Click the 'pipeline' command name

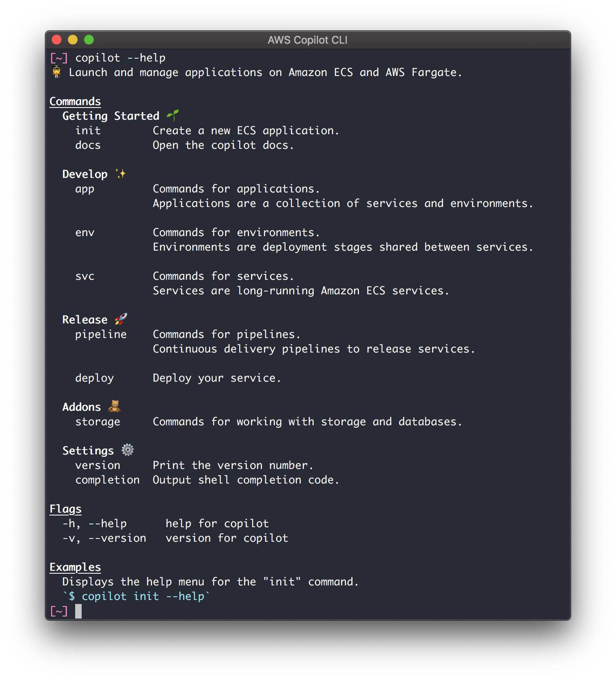(x=101, y=335)
